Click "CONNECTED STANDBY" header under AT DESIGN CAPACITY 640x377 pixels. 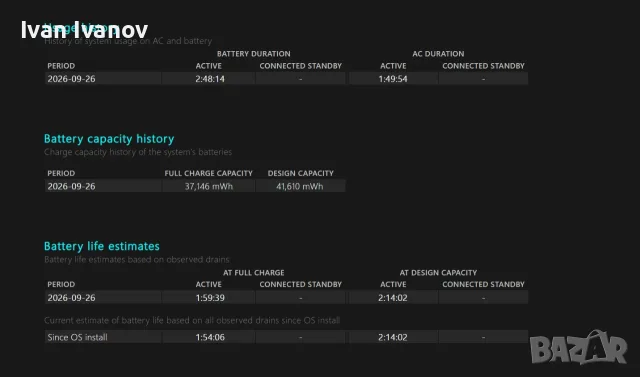click(483, 284)
